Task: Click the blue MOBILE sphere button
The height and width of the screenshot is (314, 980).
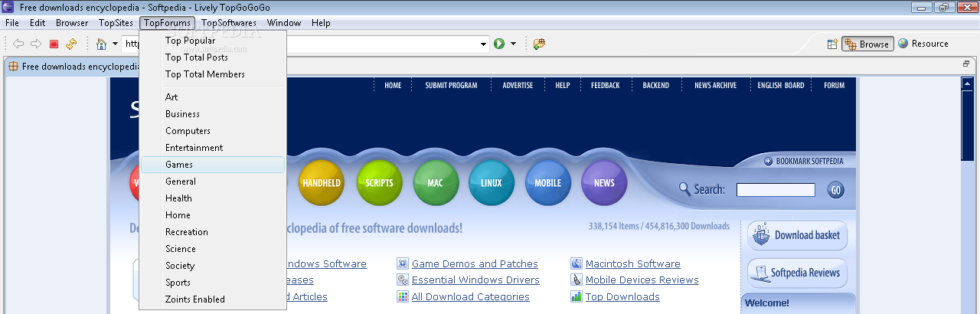Action: tap(548, 183)
